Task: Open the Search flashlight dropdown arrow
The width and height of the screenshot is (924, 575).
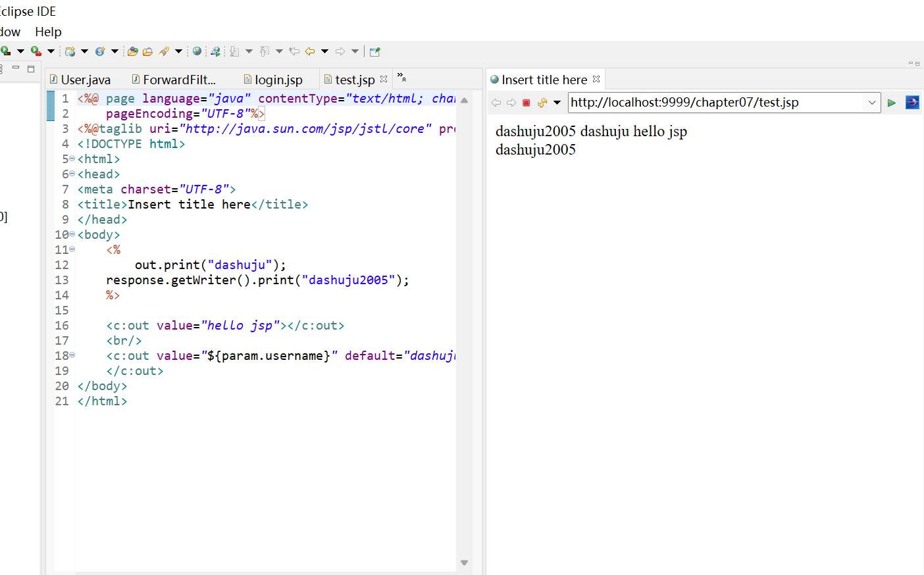Action: tap(178, 51)
